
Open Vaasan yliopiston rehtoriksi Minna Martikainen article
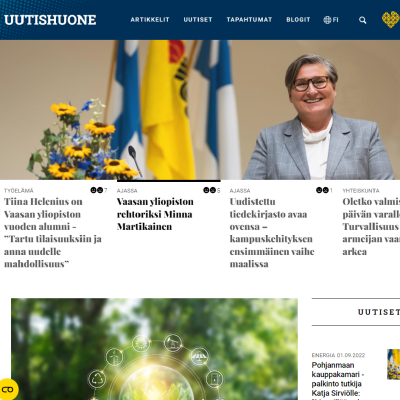[x=155, y=214]
